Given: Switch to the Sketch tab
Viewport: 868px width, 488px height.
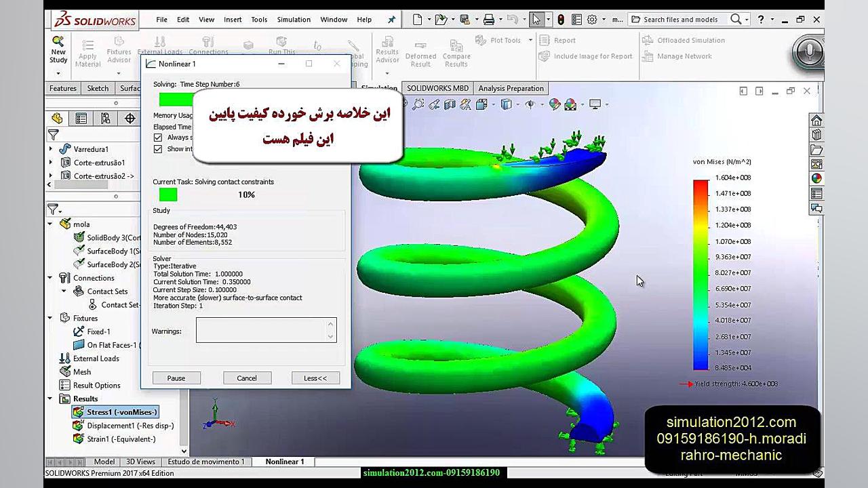Looking at the screenshot, I should coord(98,89).
